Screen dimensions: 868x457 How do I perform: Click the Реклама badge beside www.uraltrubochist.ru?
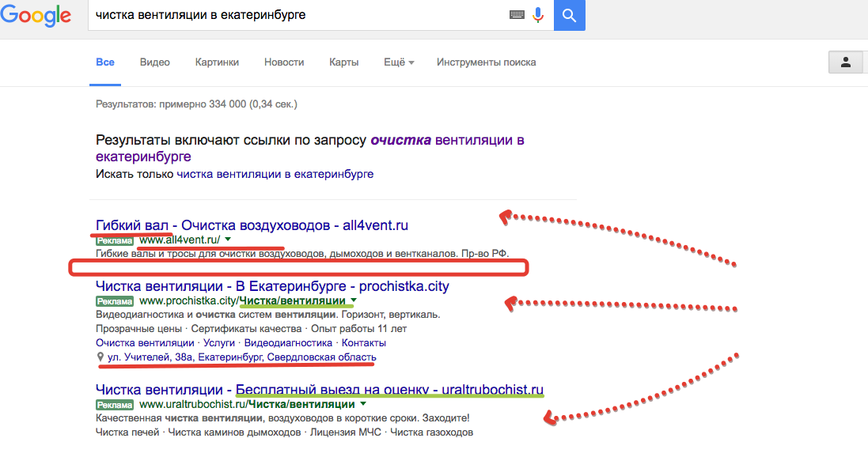pyautogui.click(x=115, y=405)
